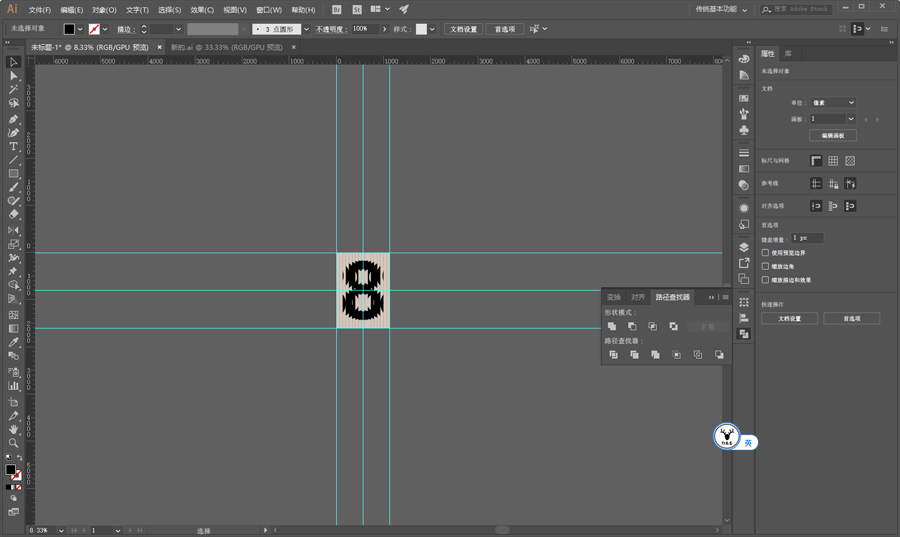Click the 编辑画板 button
Screen dimensions: 900x537
pyautogui.click(x=833, y=135)
